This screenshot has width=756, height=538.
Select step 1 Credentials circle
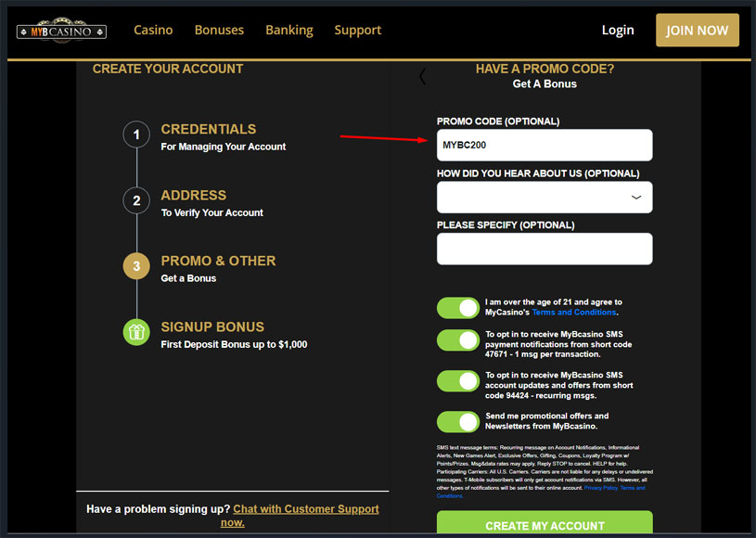[x=136, y=134]
